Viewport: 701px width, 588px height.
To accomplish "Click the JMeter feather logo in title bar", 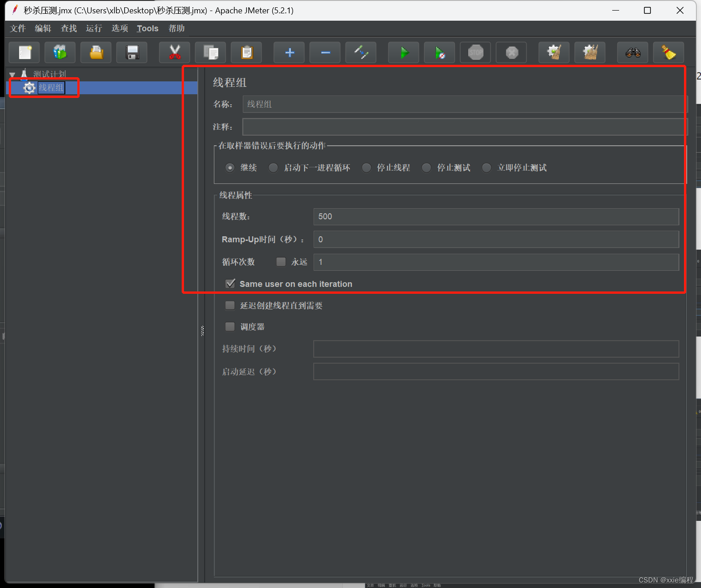I will 15,10.
